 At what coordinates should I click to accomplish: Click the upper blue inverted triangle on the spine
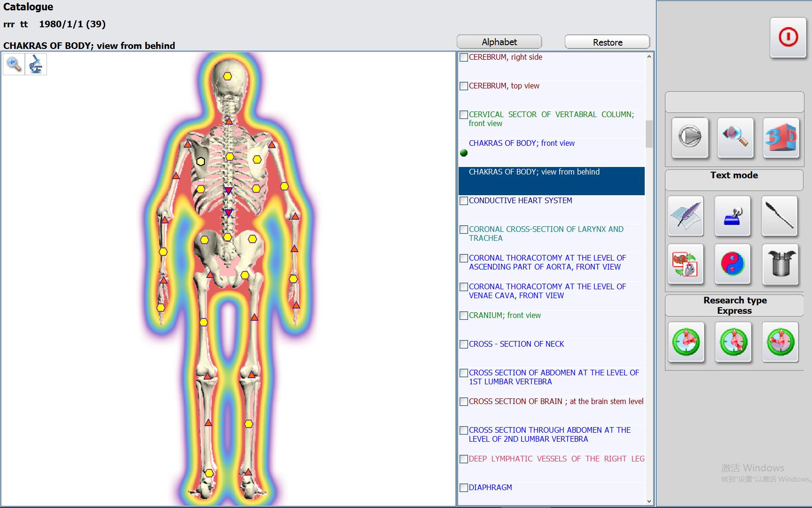pyautogui.click(x=228, y=190)
